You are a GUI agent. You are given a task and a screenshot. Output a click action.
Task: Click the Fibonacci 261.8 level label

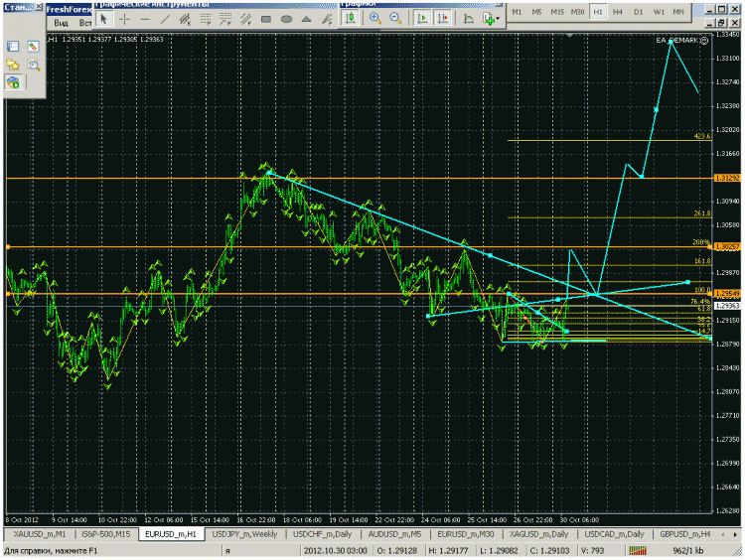(702, 213)
